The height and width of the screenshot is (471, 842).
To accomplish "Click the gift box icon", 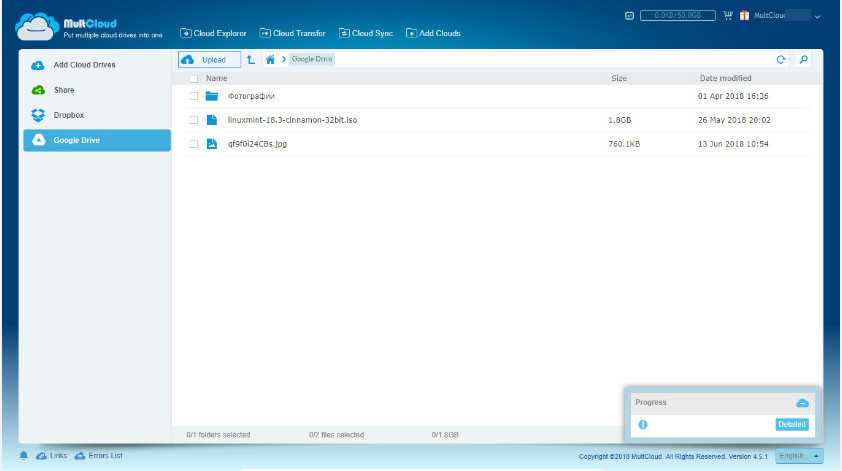I will [x=744, y=17].
